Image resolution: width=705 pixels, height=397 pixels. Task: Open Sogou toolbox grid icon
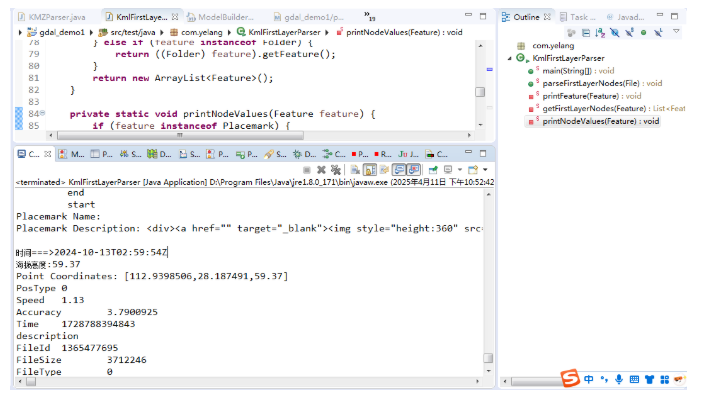665,380
